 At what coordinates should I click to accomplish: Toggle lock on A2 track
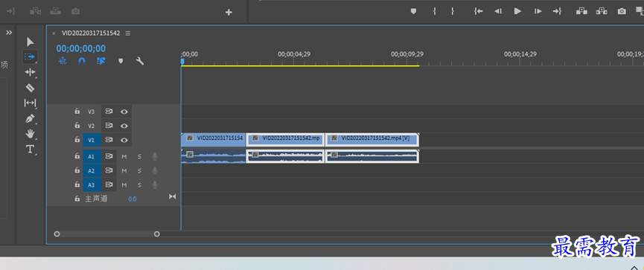pos(77,170)
